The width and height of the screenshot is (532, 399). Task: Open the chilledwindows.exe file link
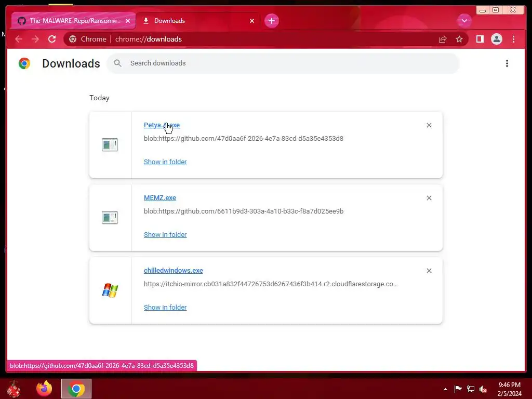(x=174, y=270)
